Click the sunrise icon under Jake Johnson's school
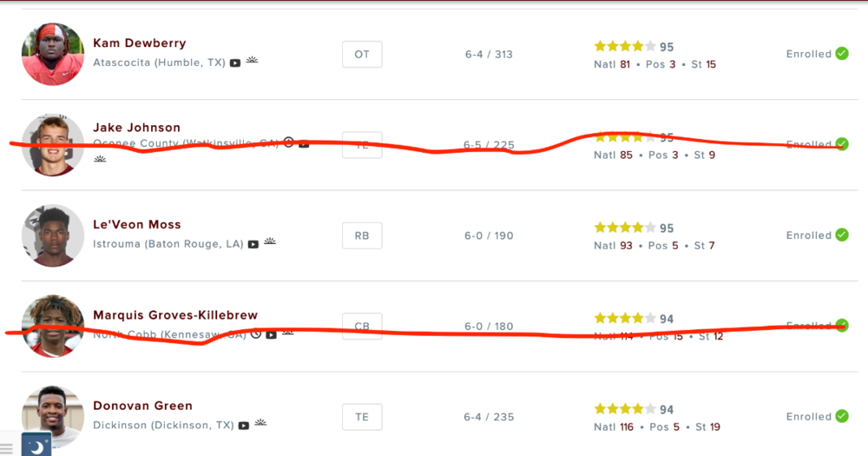868x456 pixels. [100, 159]
